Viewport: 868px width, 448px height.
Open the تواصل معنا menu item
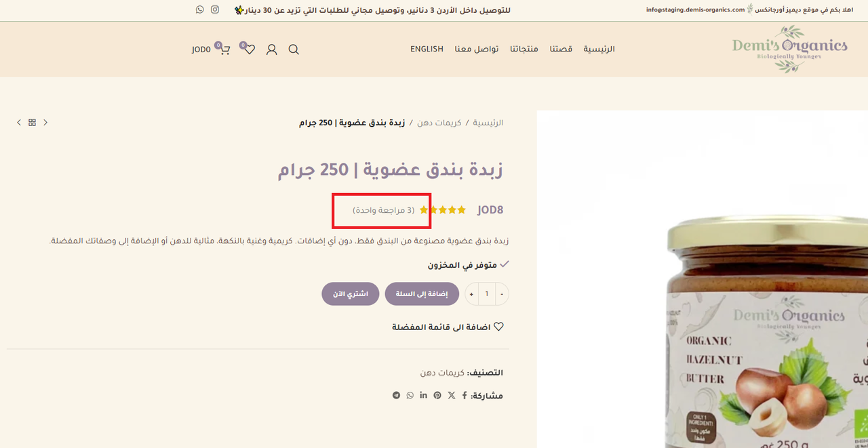(477, 49)
